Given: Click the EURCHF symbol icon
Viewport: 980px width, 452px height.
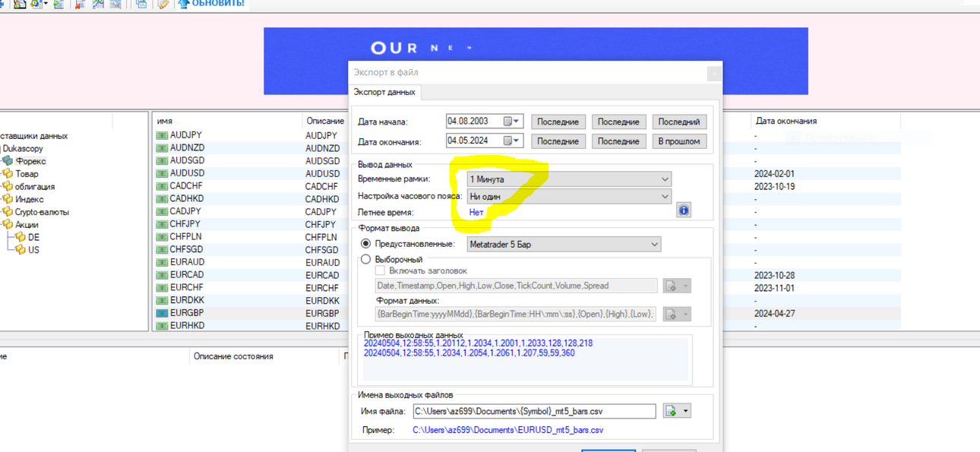Looking at the screenshot, I should click(162, 288).
